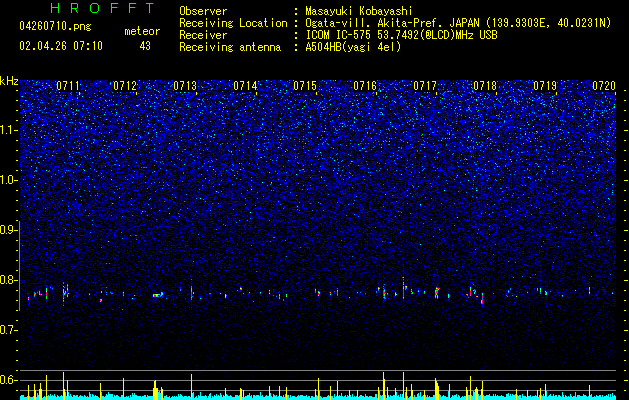Select the file name 04260710.png
629x400 pixels.
55,27
